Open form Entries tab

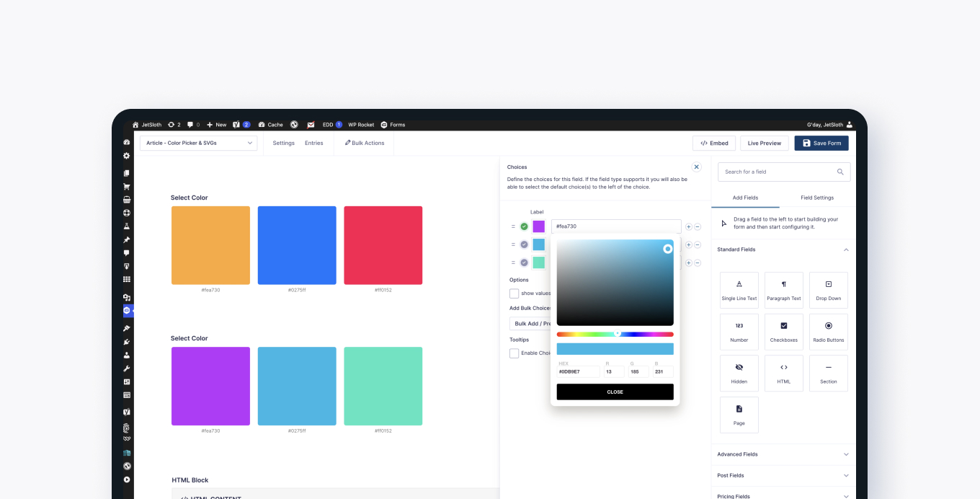coord(314,143)
